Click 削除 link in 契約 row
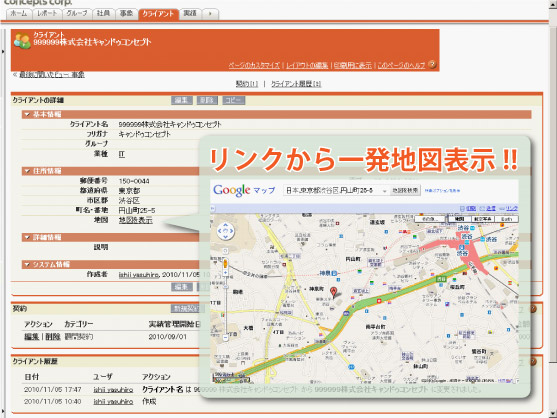This screenshot has width=557, height=418. click(x=53, y=337)
